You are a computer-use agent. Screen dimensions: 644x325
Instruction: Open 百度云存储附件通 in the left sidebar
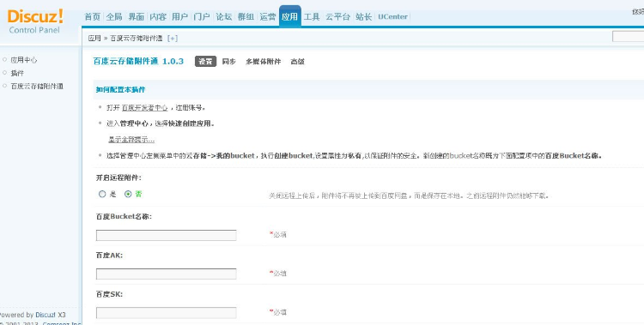[37, 86]
